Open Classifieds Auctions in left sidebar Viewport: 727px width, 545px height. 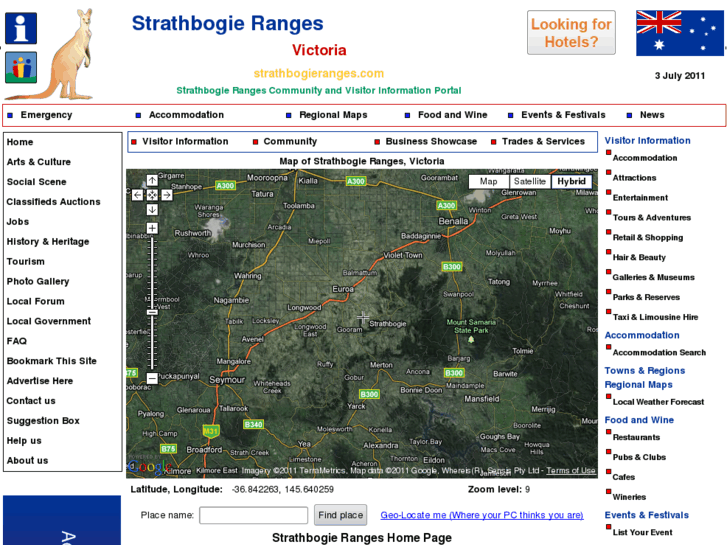click(53, 202)
